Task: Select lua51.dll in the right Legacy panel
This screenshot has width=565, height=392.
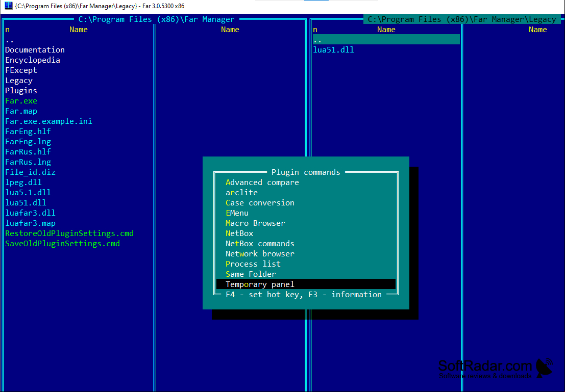Action: 334,50
